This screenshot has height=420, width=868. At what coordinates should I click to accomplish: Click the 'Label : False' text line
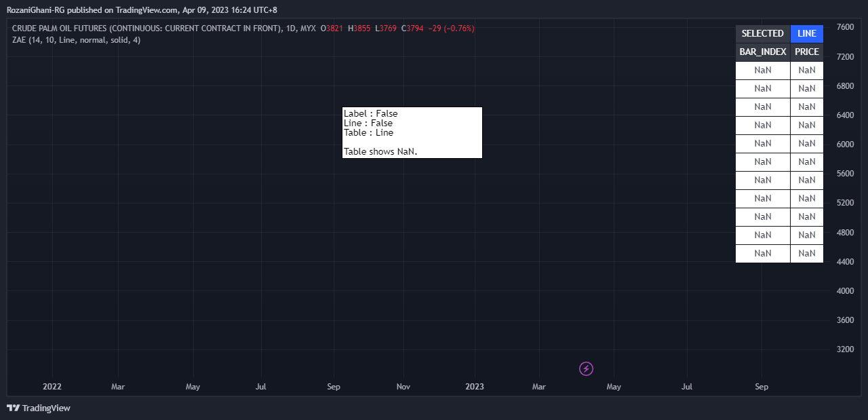(371, 113)
